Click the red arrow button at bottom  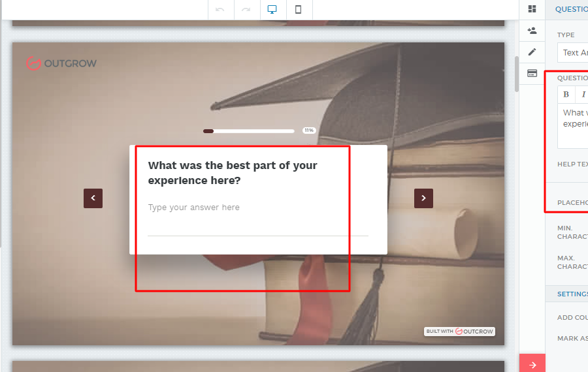pos(532,364)
